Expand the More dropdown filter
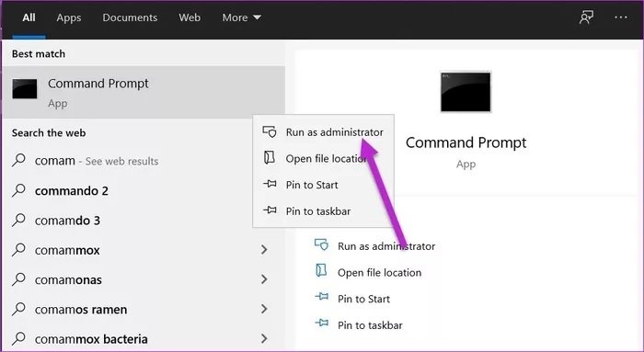Screen dimensions: 644x352 241,17
